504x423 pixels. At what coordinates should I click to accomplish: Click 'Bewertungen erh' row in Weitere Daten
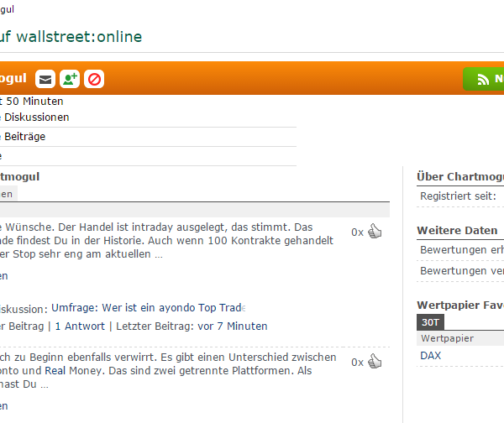[x=461, y=249]
